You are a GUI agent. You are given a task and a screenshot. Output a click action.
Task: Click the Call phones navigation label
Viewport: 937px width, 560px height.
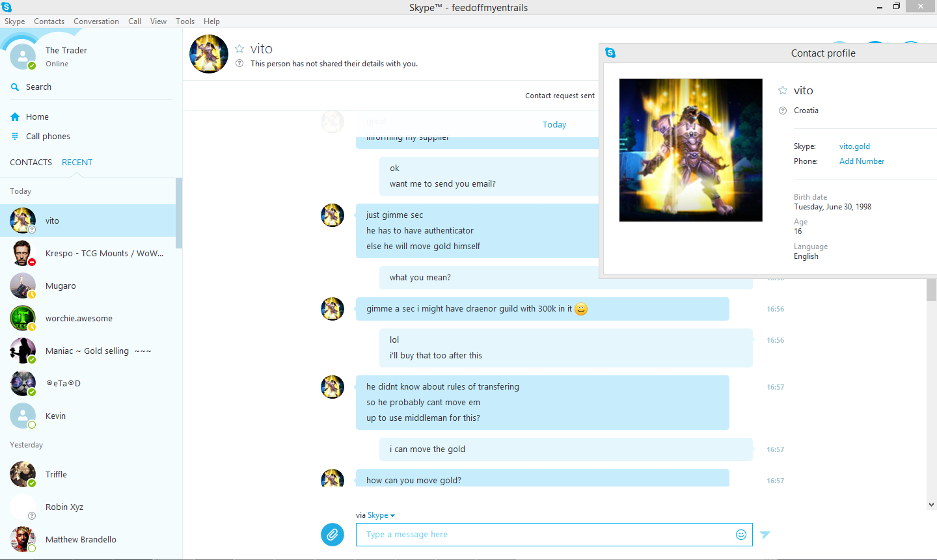coord(48,137)
